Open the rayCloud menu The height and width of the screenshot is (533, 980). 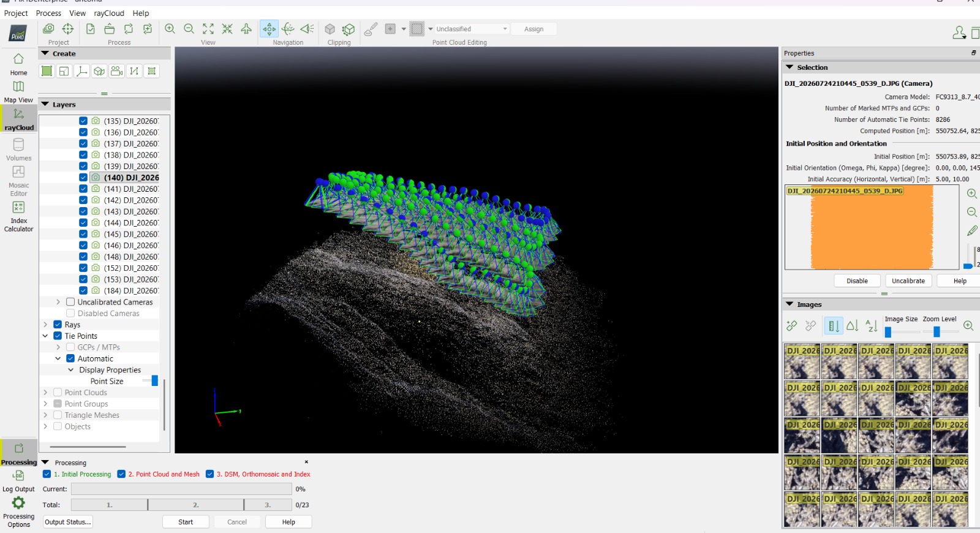(x=109, y=13)
